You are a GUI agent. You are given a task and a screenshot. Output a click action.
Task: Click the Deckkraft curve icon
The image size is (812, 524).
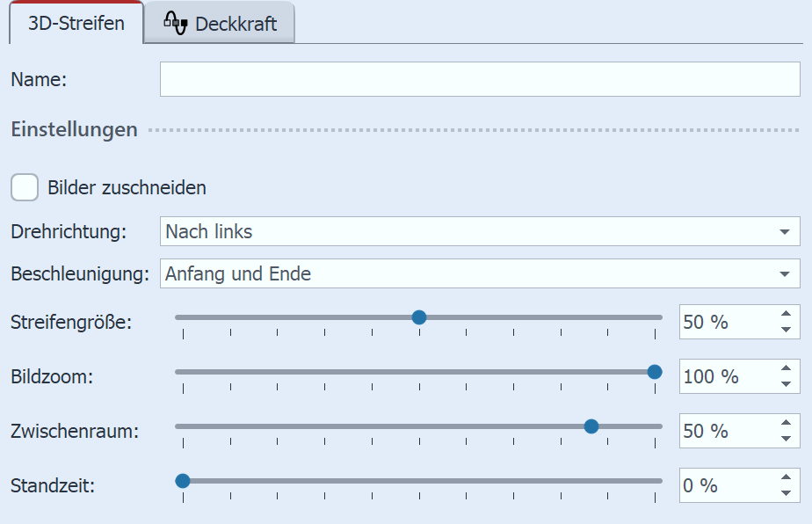176,24
